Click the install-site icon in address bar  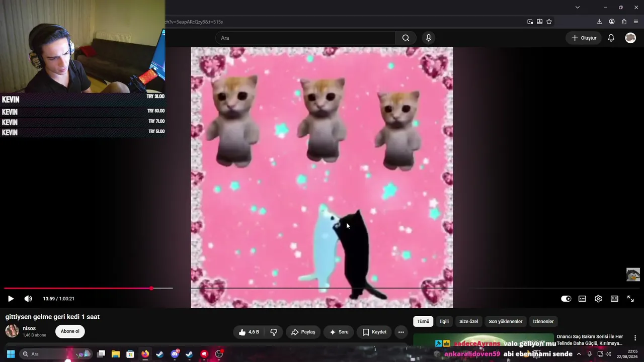click(539, 22)
